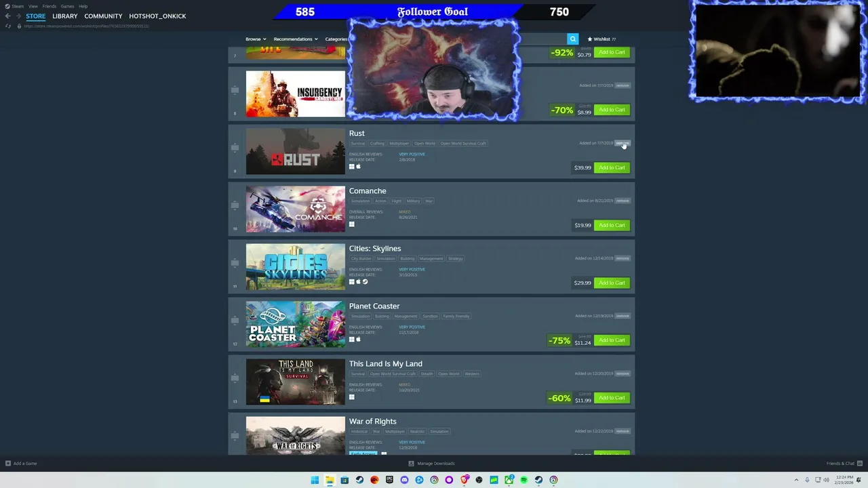Image resolution: width=868 pixels, height=488 pixels.
Task: Open Manage Downloads in bottom bar
Action: pyautogui.click(x=431, y=464)
